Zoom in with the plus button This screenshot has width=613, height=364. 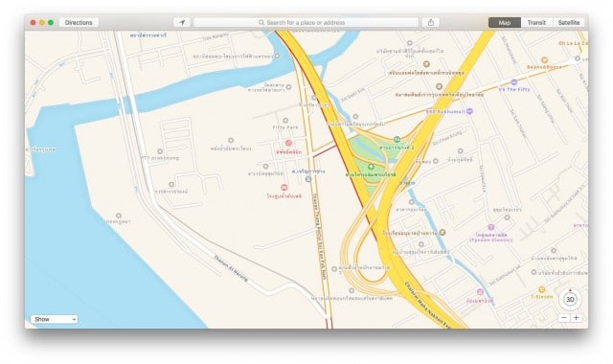pyautogui.click(x=576, y=318)
